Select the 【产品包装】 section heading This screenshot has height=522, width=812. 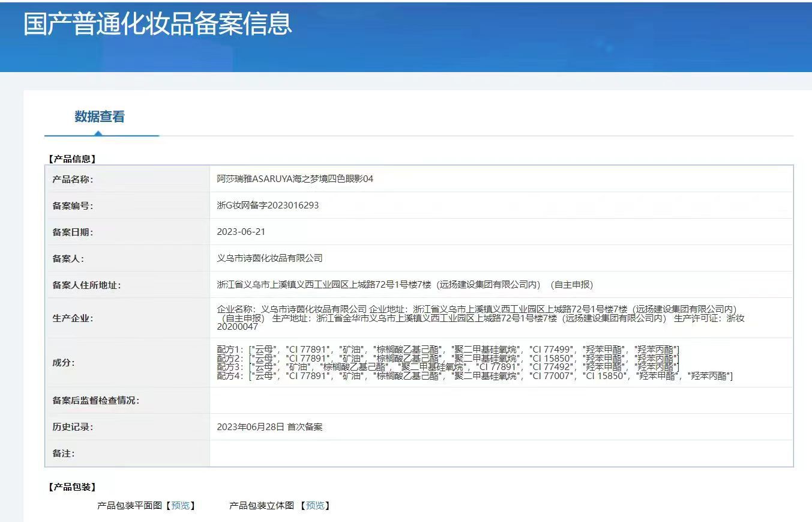71,487
